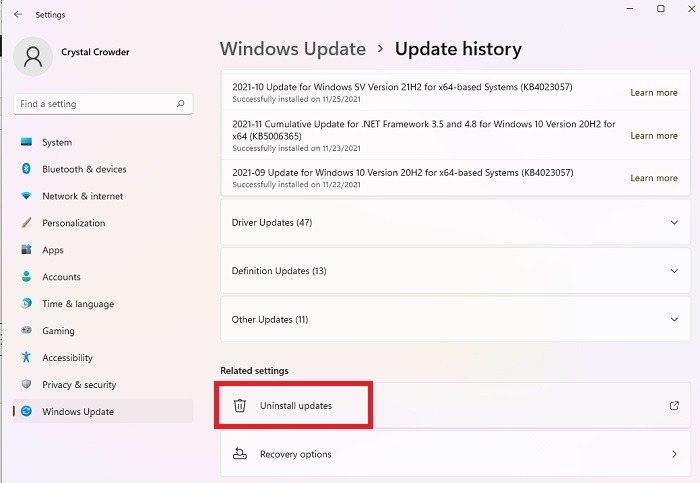
Task: Click the Network wifi icon
Action: 26,196
